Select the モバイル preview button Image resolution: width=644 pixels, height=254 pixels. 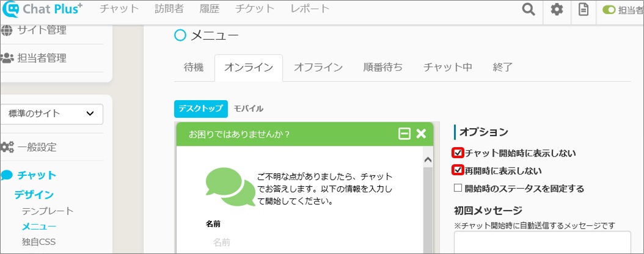point(249,109)
